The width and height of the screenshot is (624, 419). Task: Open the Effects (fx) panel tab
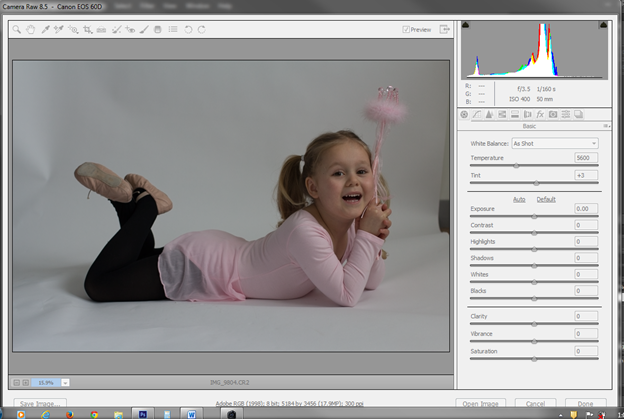point(540,115)
